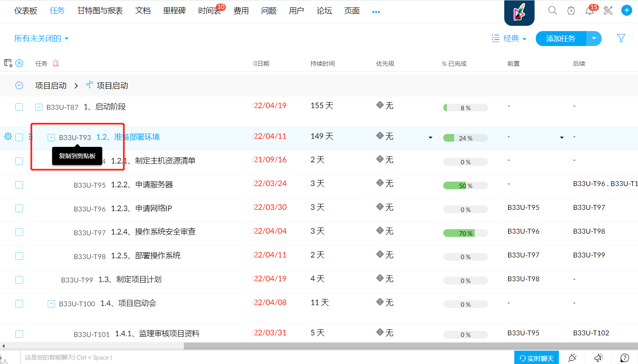Open the 经典 view mode dropdown
Viewport: 638px width, 364px height.
(509, 39)
